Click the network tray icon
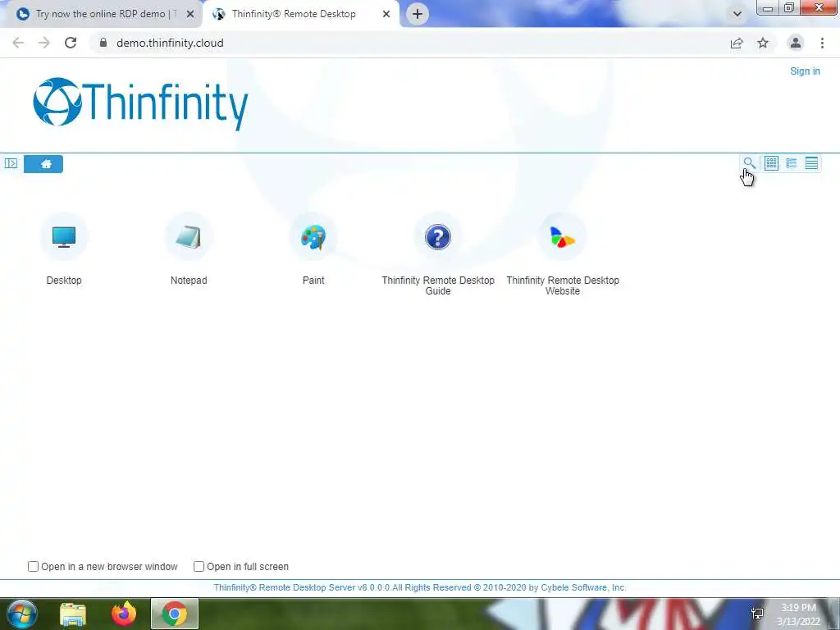 point(757,614)
